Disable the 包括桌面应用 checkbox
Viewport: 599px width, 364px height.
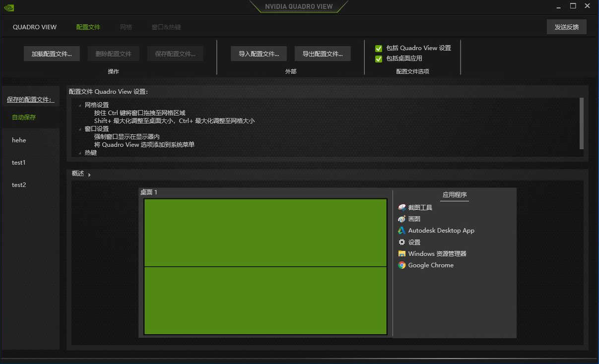[x=379, y=58]
